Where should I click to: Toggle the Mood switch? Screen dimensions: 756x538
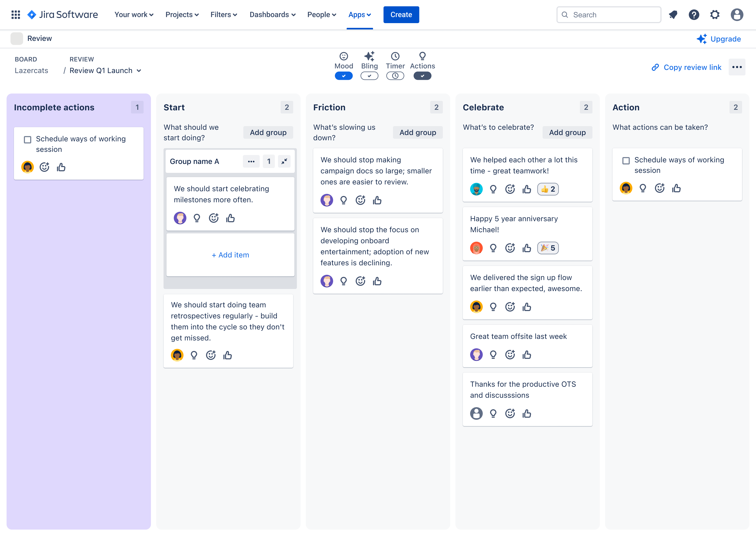(344, 76)
